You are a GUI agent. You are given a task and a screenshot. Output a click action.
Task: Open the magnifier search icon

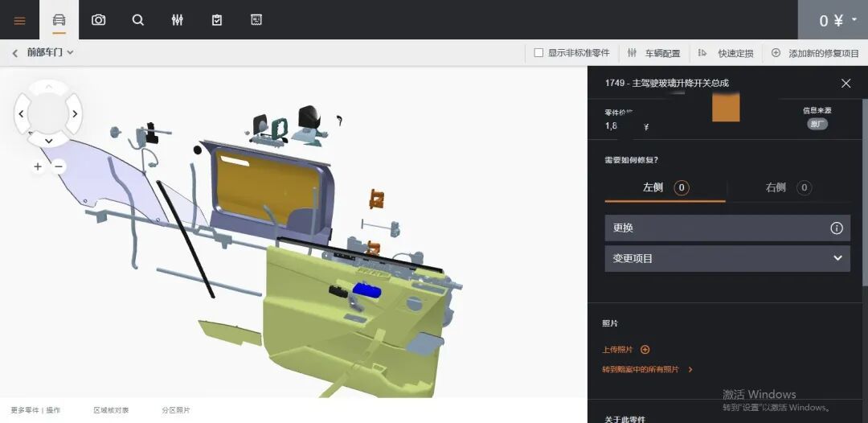(x=138, y=20)
